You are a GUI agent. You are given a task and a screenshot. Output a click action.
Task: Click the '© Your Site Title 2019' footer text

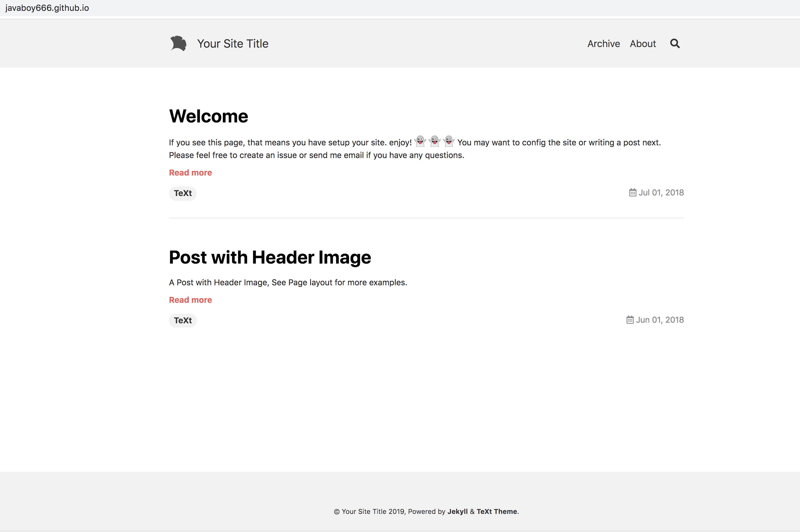click(x=369, y=511)
